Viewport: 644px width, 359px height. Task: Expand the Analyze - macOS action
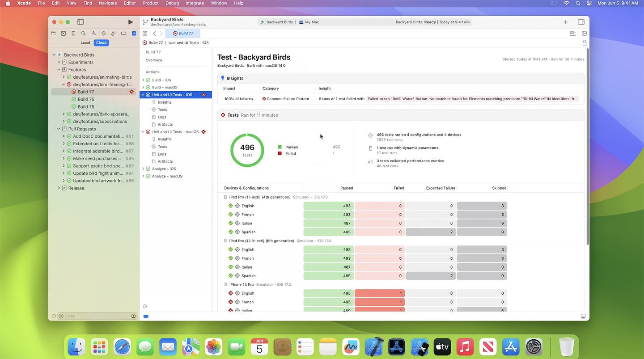[143, 176]
